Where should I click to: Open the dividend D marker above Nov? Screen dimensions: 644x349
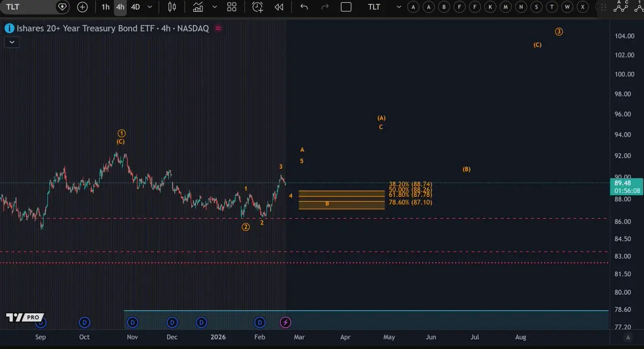(133, 322)
